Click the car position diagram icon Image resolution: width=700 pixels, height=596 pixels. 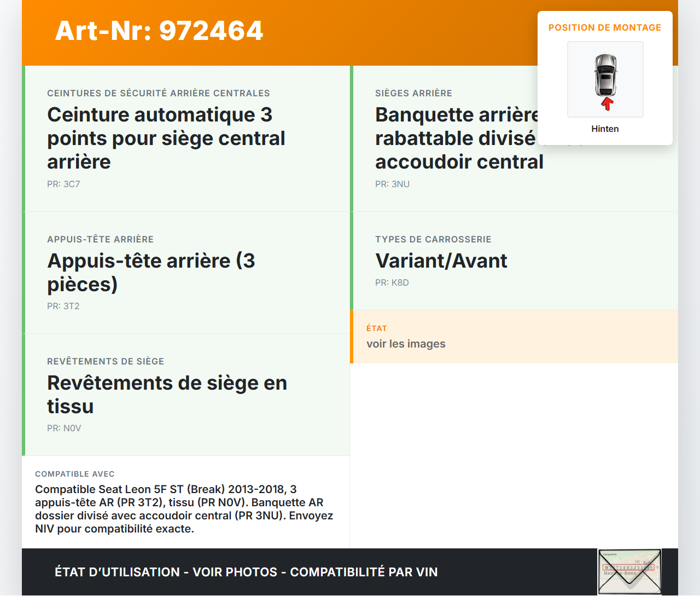point(605,79)
